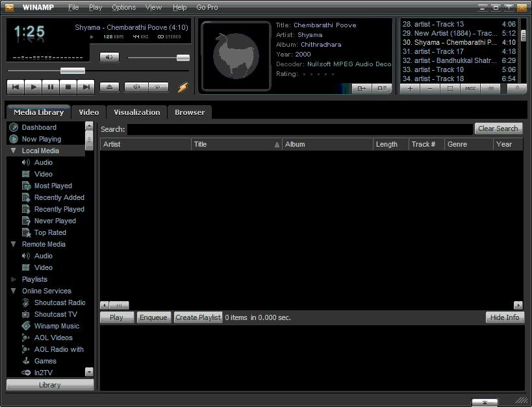Pause the current song
The image size is (532, 407).
point(51,87)
